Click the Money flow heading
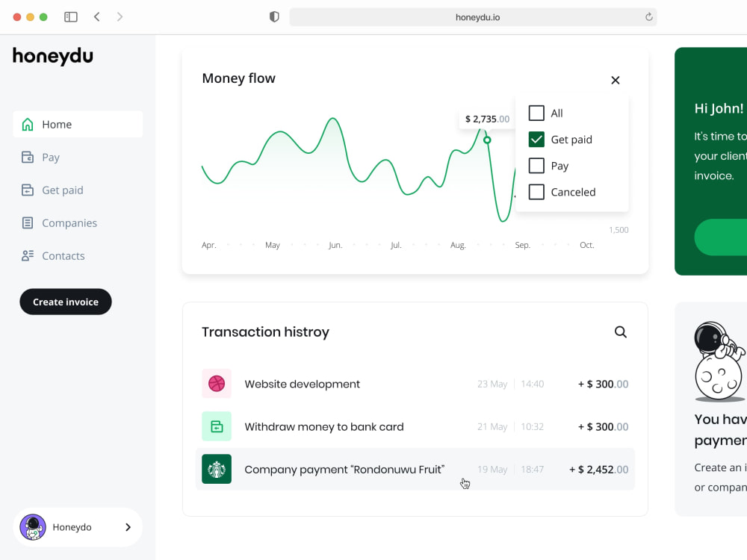Viewport: 747px width, 560px height. [239, 78]
